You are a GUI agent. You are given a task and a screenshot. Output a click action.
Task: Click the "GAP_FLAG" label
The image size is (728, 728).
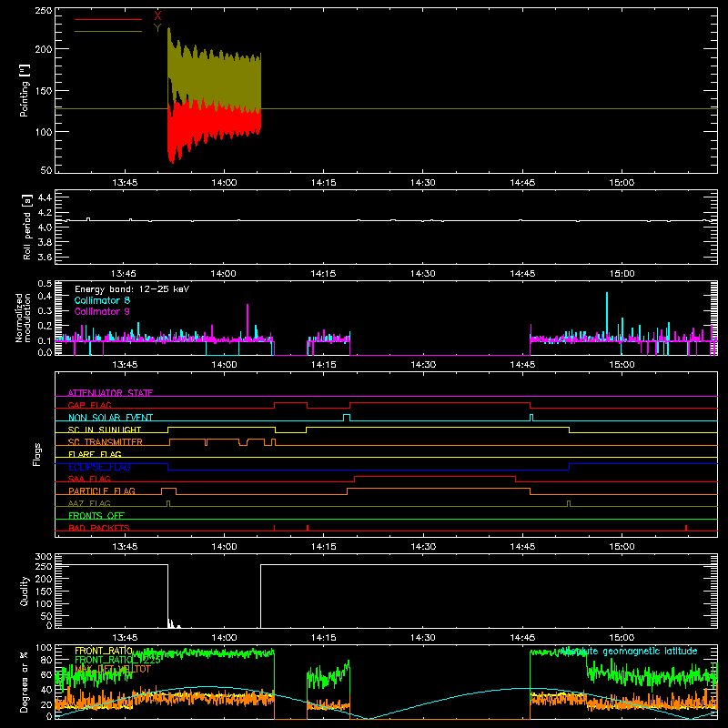pos(89,405)
